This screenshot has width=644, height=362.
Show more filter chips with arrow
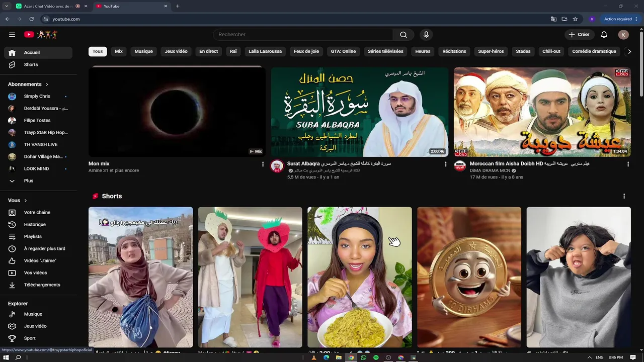pos(629,51)
